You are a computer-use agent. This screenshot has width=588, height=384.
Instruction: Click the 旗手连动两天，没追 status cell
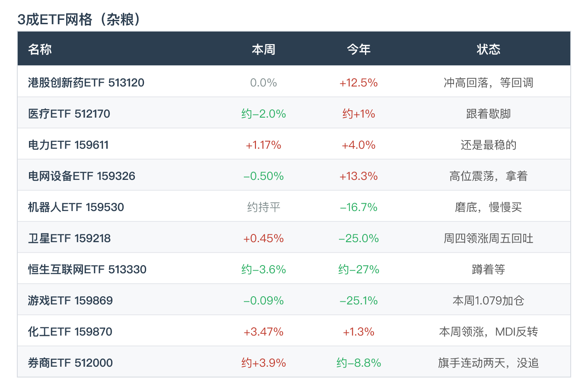[488, 363]
